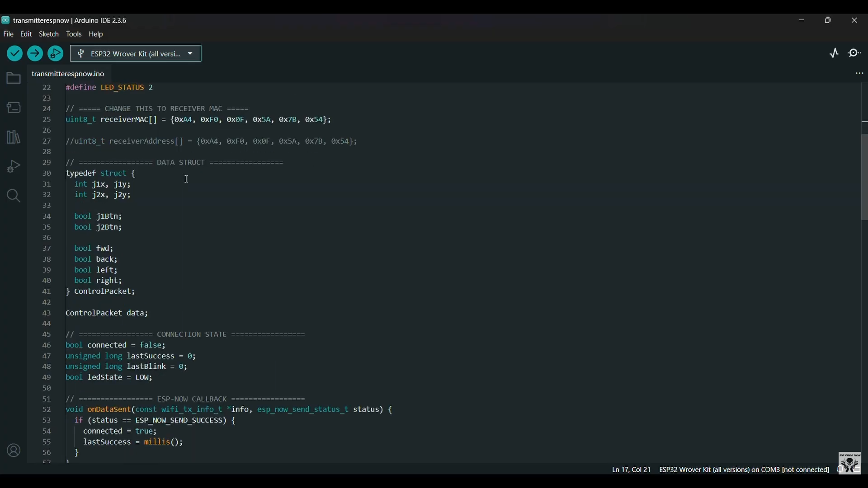Open the Search sidebar panel
Screen dimensions: 868x488
pos(14,196)
